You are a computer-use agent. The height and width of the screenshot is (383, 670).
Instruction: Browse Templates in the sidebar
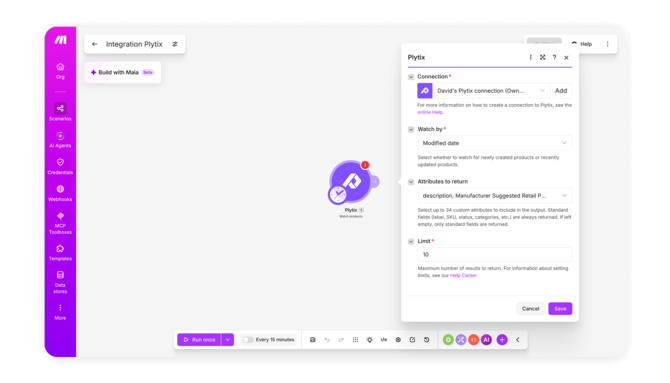(x=60, y=253)
